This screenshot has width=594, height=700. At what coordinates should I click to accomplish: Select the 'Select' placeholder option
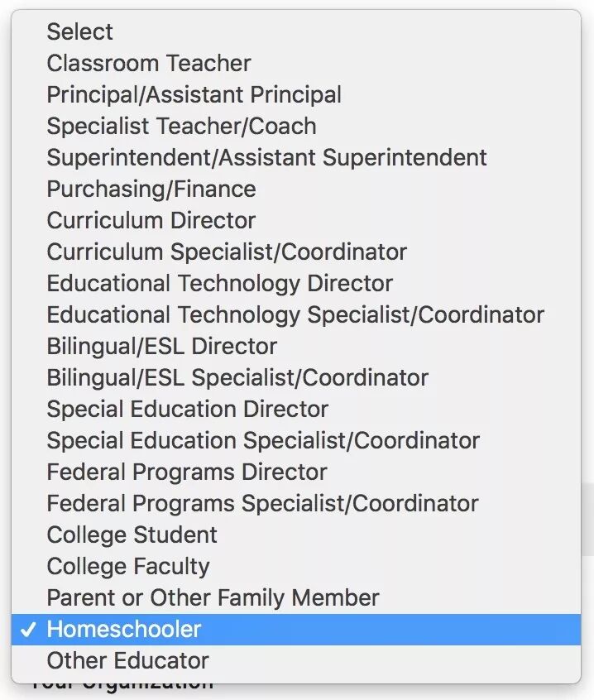coord(80,31)
